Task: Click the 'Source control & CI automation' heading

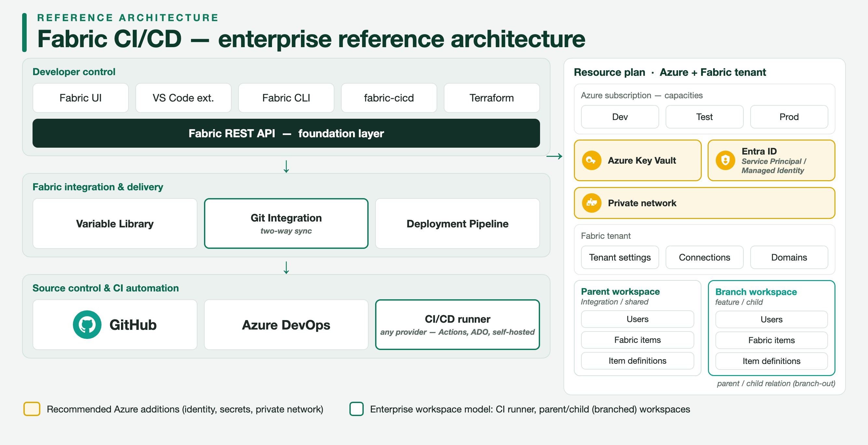Action: tap(105, 288)
